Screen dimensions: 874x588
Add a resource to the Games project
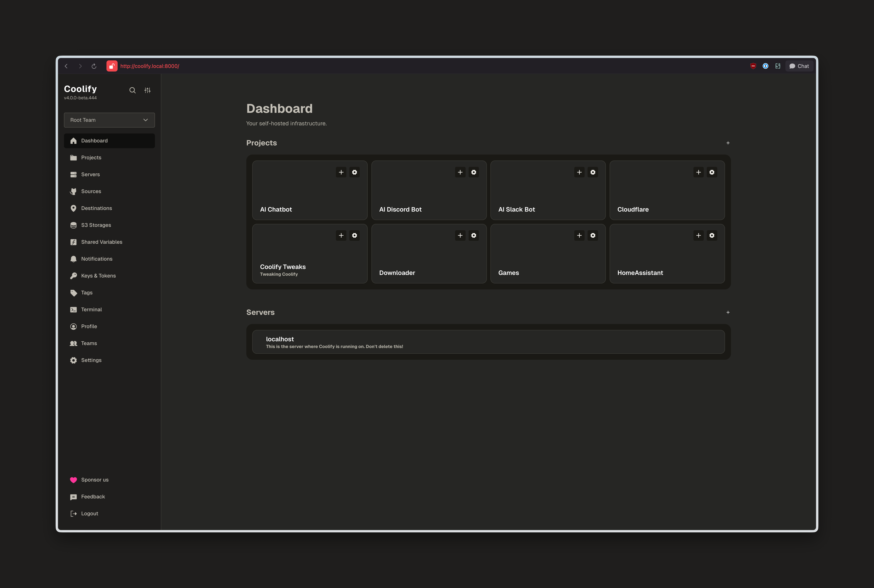579,236
